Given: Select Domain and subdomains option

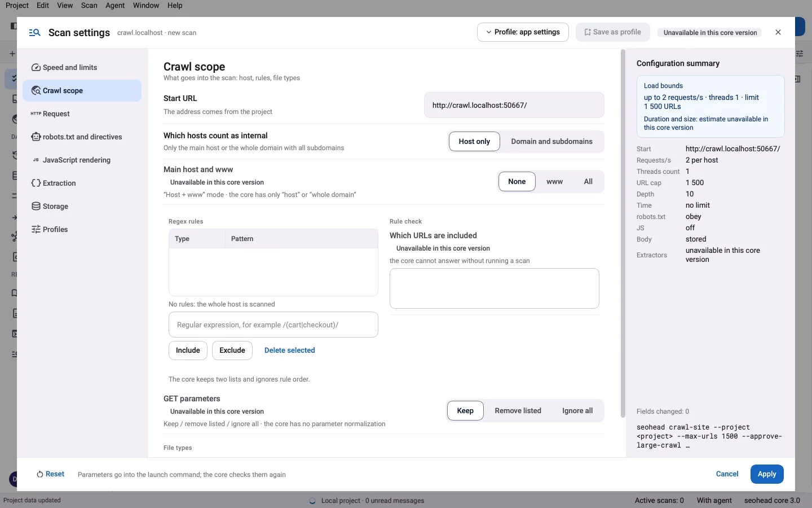Looking at the screenshot, I should click(x=551, y=142).
